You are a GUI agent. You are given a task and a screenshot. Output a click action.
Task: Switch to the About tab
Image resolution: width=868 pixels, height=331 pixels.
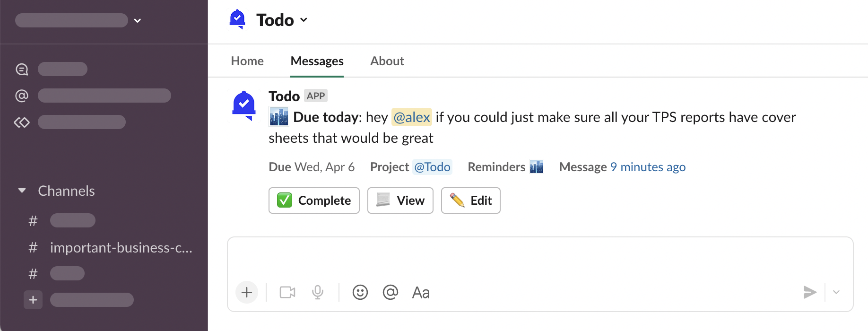pyautogui.click(x=387, y=61)
